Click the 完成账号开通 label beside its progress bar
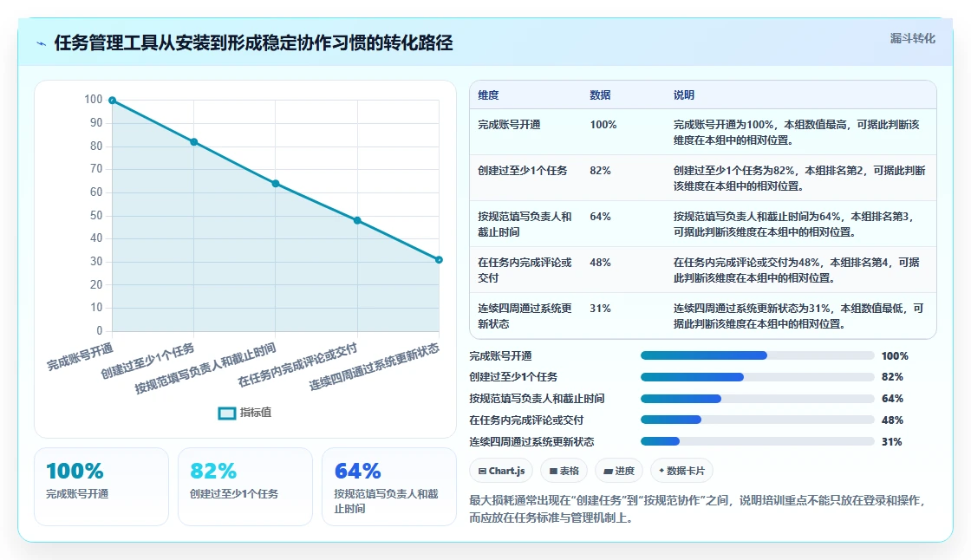Image resolution: width=971 pixels, height=560 pixels. (500, 356)
